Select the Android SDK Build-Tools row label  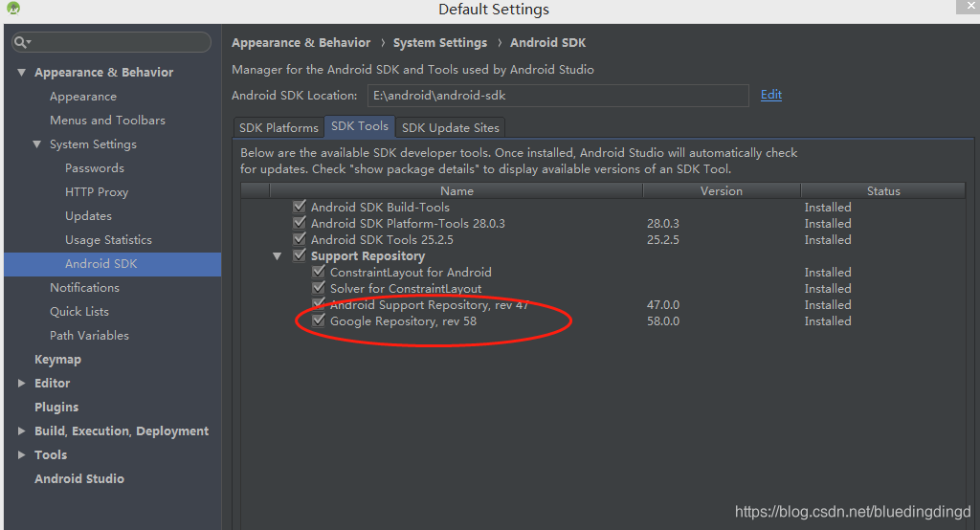(380, 207)
